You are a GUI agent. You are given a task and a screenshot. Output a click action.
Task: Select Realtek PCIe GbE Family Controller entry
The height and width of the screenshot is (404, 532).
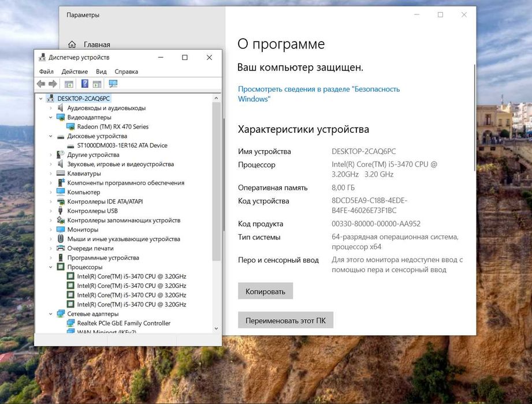click(x=124, y=323)
